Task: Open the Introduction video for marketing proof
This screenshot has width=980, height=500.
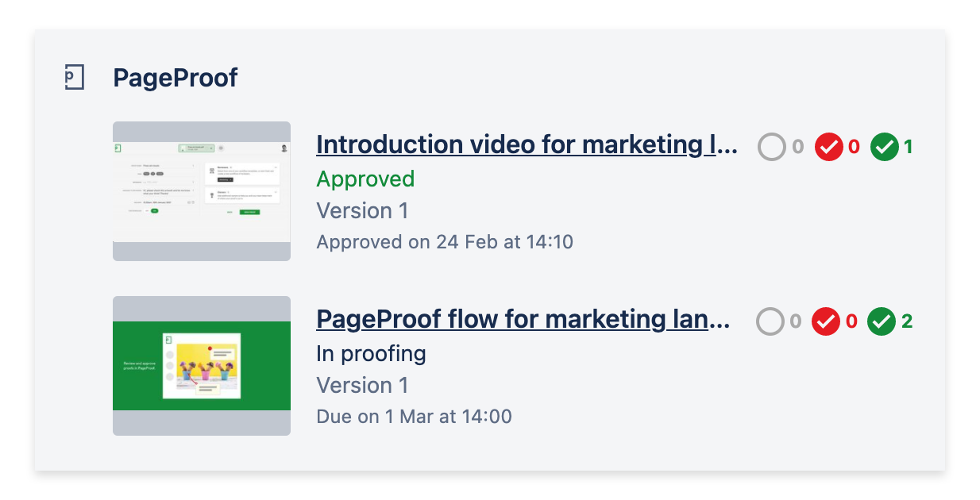Action: 527,144
